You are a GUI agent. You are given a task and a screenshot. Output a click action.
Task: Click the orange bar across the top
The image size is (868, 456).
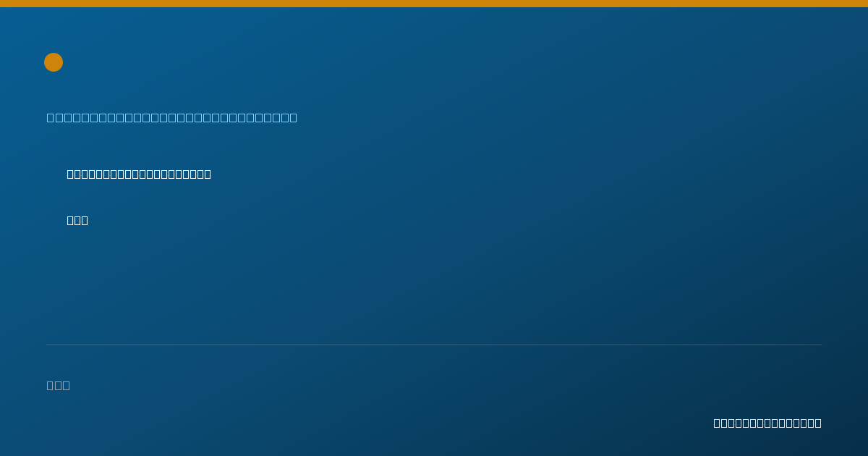[434, 4]
